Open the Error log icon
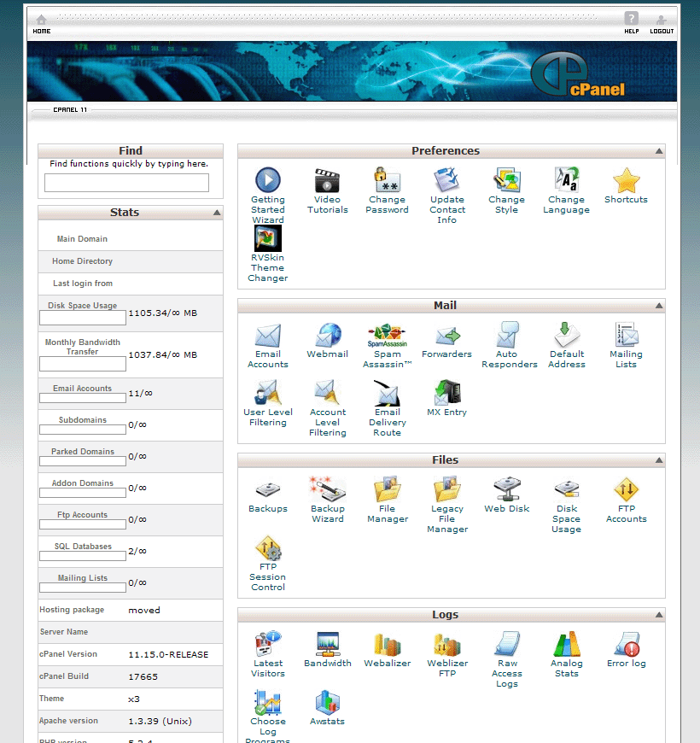 pos(626,644)
